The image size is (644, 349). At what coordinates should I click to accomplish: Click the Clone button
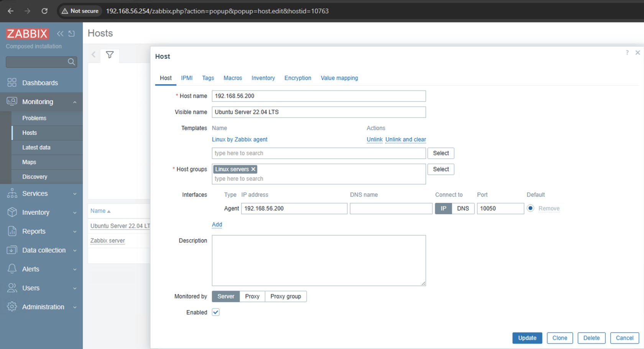click(x=560, y=338)
